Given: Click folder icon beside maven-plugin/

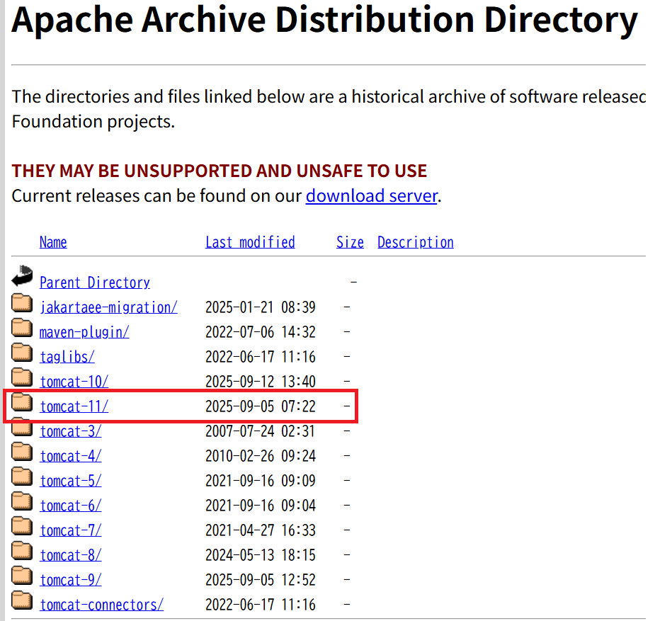Looking at the screenshot, I should point(22,328).
